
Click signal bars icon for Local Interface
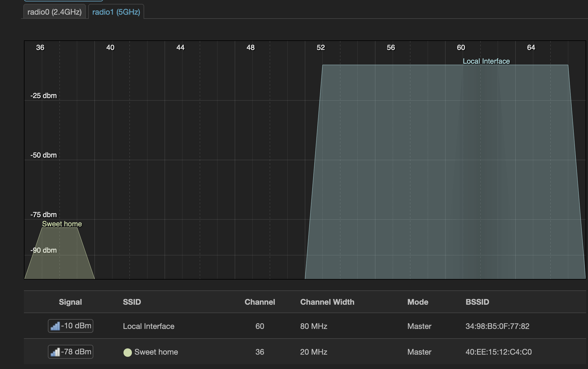[x=55, y=326]
